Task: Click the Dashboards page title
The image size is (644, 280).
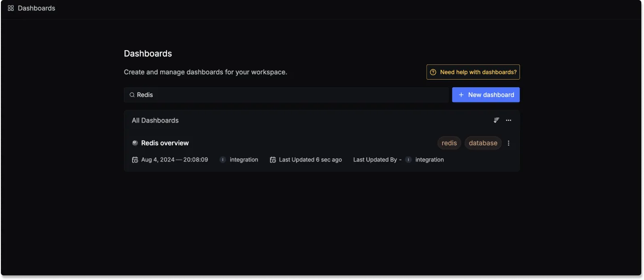Action: pos(148,54)
